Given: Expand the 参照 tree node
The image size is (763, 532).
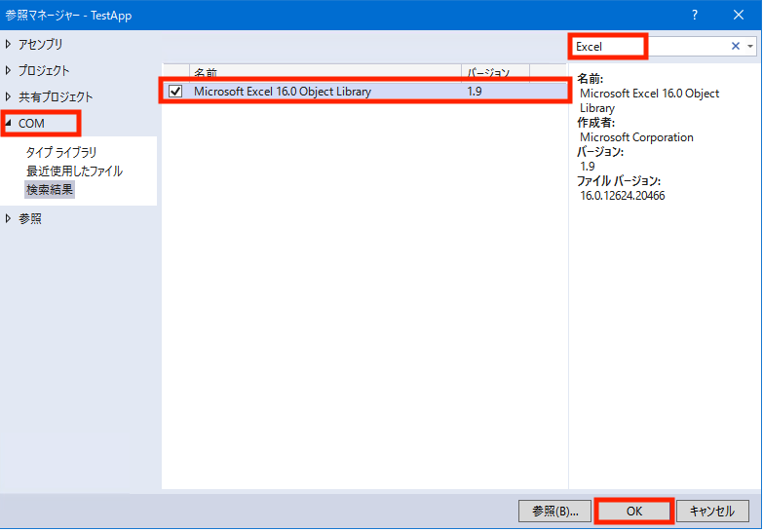Looking at the screenshot, I should (x=8, y=218).
